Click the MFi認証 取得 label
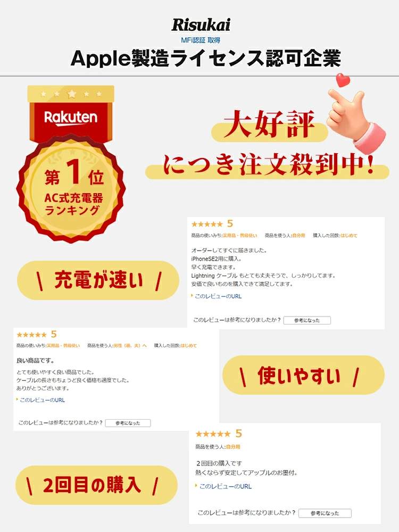The height and width of the screenshot is (532, 399). point(201,40)
